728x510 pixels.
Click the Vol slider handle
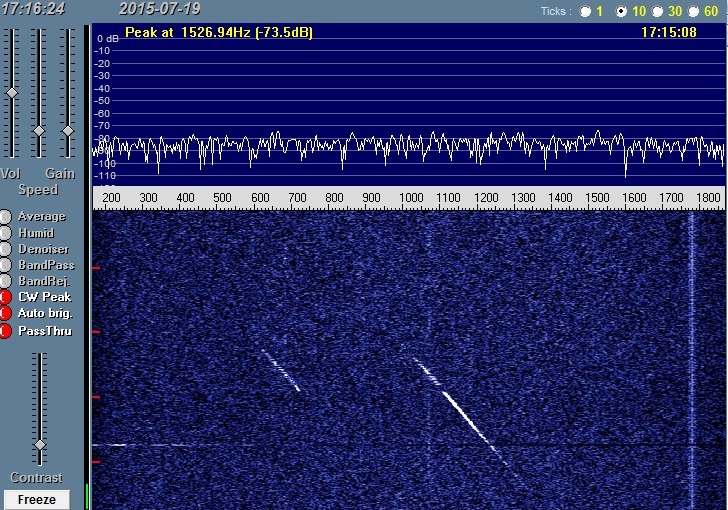pos(12,92)
